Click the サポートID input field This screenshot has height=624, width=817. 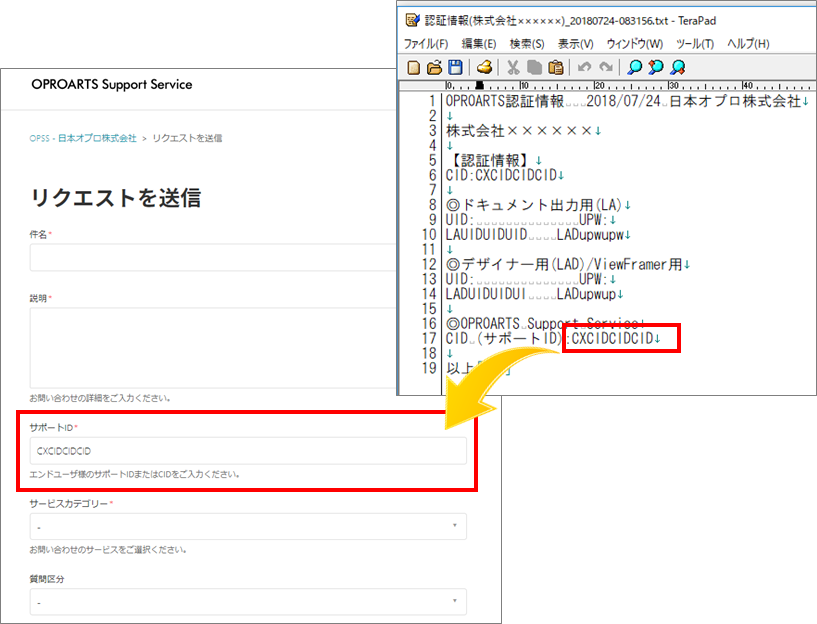pyautogui.click(x=248, y=451)
